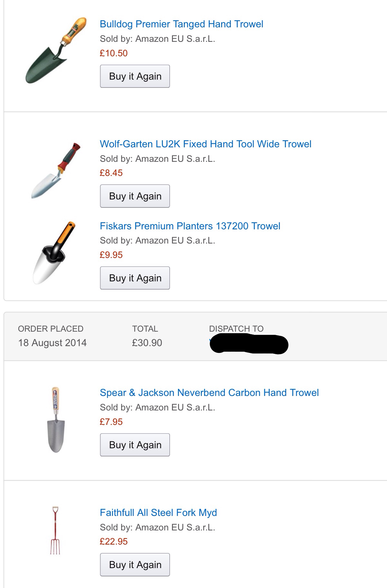The image size is (387, 588).
Task: Reorder the Faithfull fork with Buy it Again
Action: [x=135, y=565]
